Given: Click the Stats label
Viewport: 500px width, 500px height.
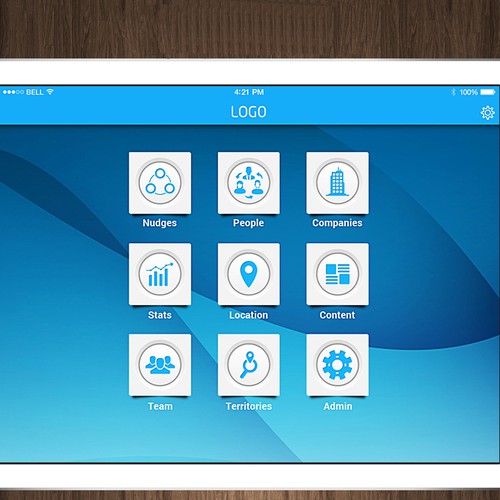Looking at the screenshot, I should (x=160, y=315).
